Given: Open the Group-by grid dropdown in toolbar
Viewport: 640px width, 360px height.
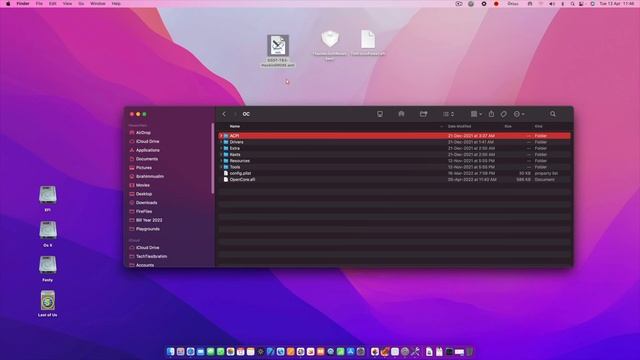Looking at the screenshot, I should point(476,114).
